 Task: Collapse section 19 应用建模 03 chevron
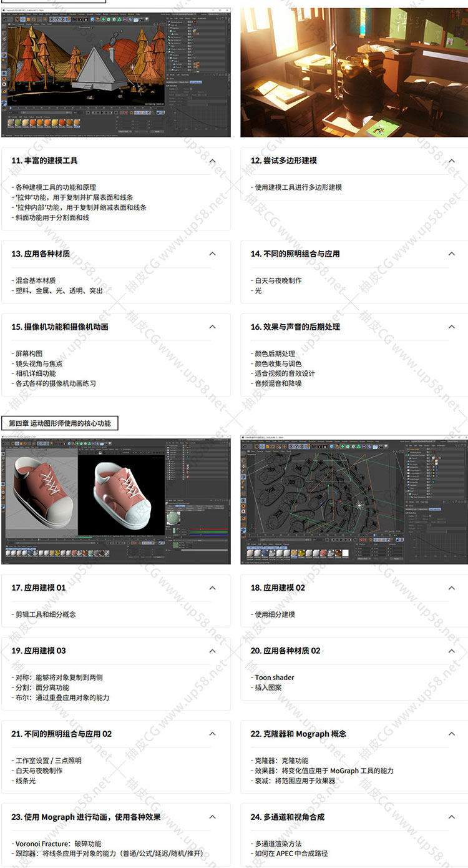[x=212, y=651]
